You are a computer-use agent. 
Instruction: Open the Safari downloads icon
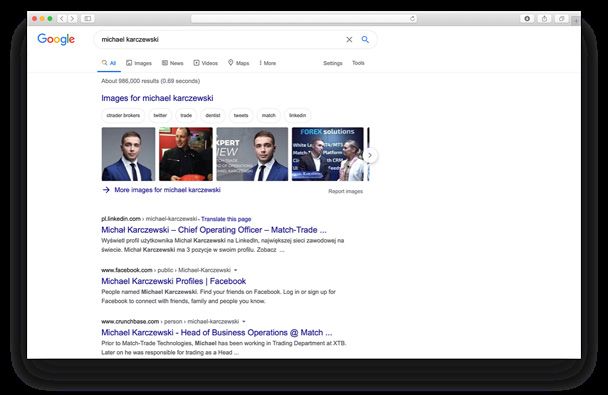pyautogui.click(x=527, y=19)
